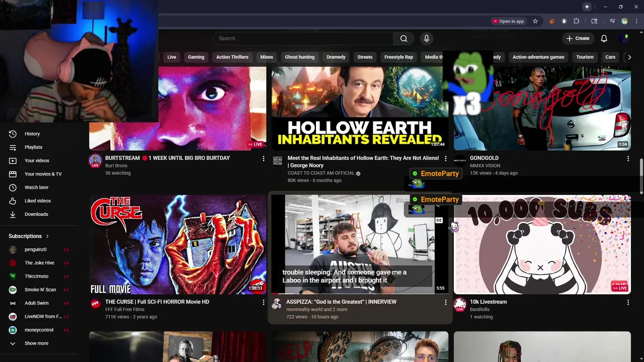The image size is (644, 362).
Task: Click the orange extension icon in toolbar
Action: [552, 21]
